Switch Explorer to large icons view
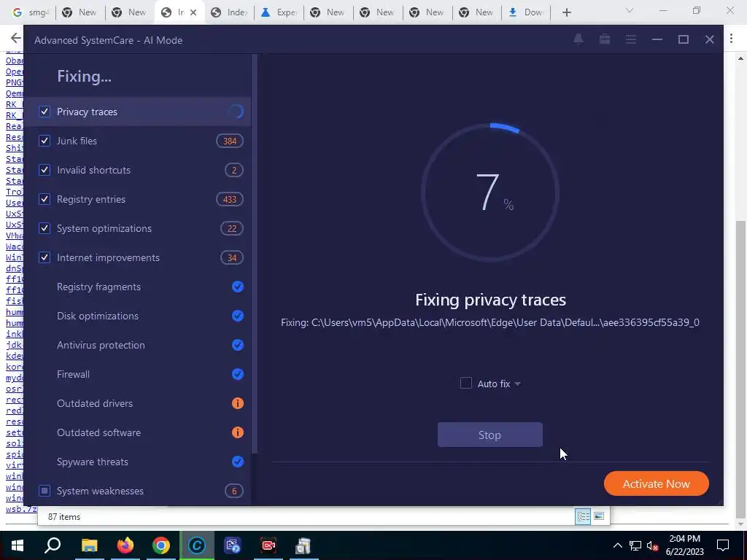This screenshot has width=747, height=560. (x=599, y=516)
